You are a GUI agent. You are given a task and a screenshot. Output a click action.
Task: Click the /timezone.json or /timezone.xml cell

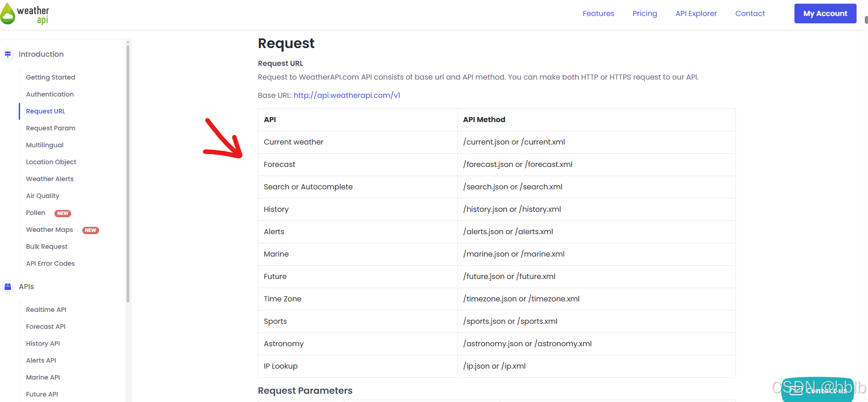tap(596, 299)
